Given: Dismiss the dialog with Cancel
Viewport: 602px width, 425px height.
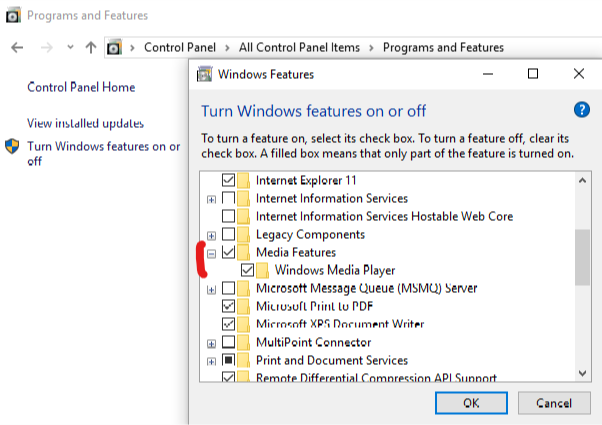Looking at the screenshot, I should (554, 403).
